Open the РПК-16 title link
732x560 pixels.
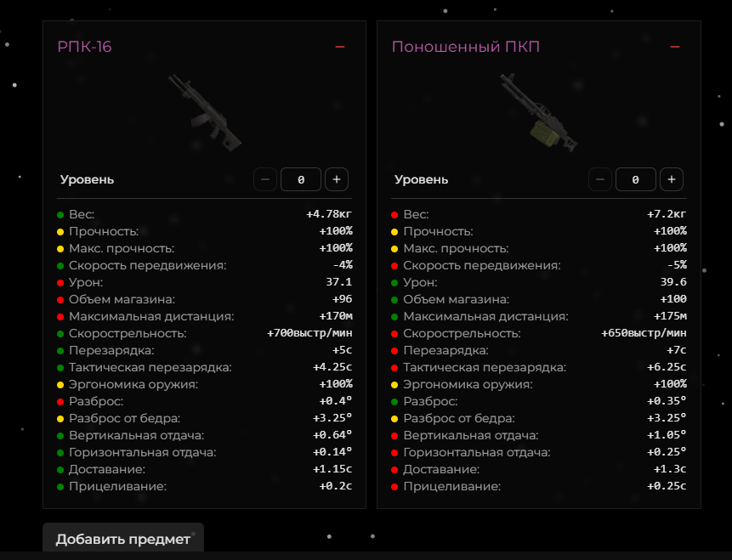pos(84,47)
